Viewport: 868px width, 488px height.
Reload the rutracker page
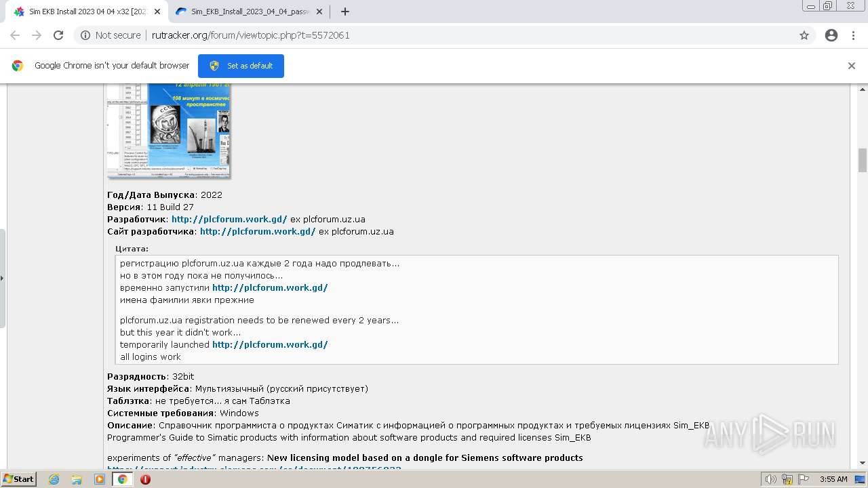58,35
